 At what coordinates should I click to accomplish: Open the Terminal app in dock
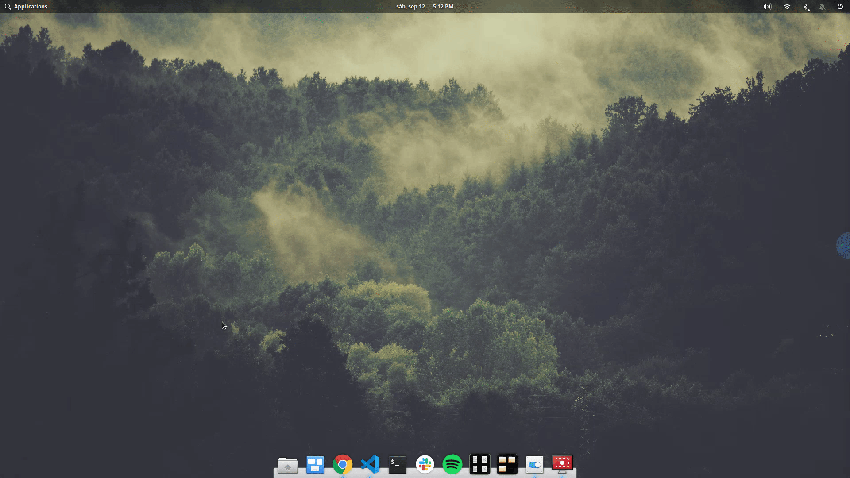(397, 464)
